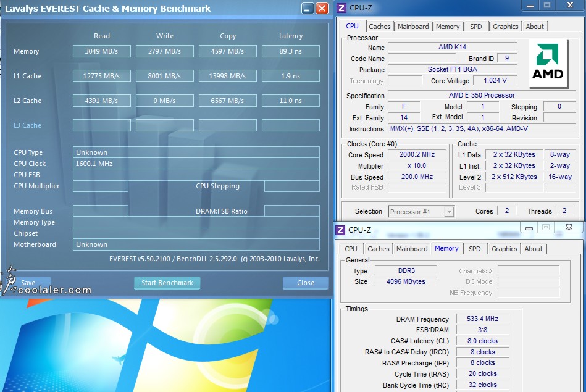The width and height of the screenshot is (586, 392).
Task: Switch to the Caches tab in the upper CPU-Z window
Action: (379, 27)
